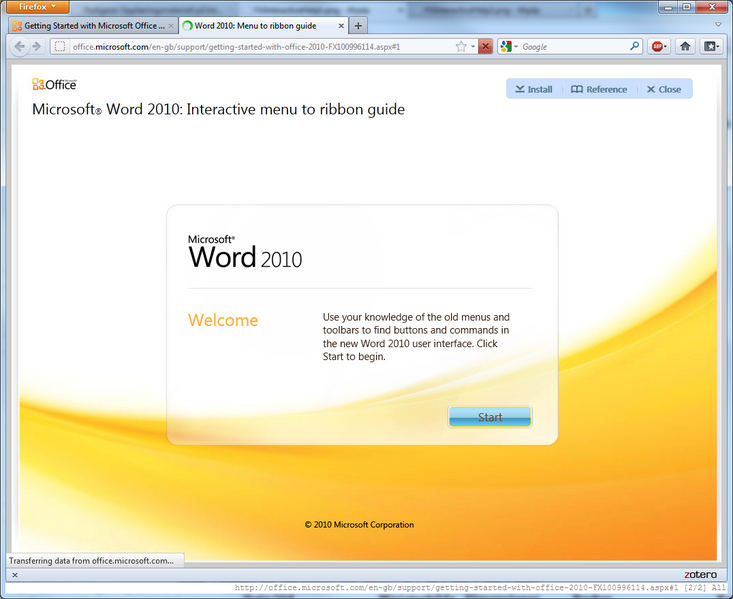Viewport: 733px width, 599px height.
Task: Stop loading with the red X button
Action: tap(486, 46)
